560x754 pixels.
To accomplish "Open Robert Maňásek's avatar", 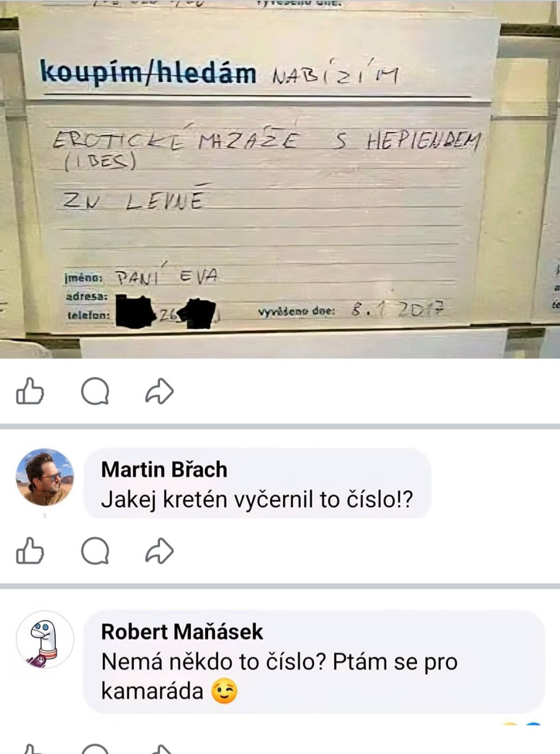I will 45,639.
